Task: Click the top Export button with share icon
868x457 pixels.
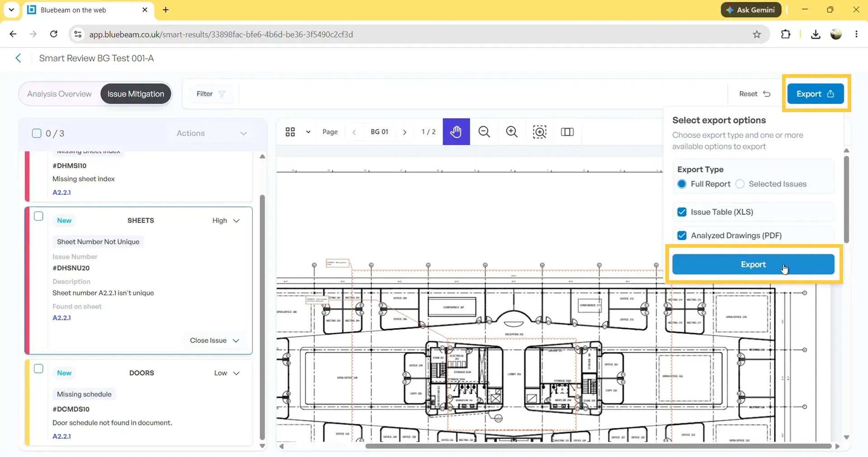Action: pyautogui.click(x=815, y=94)
